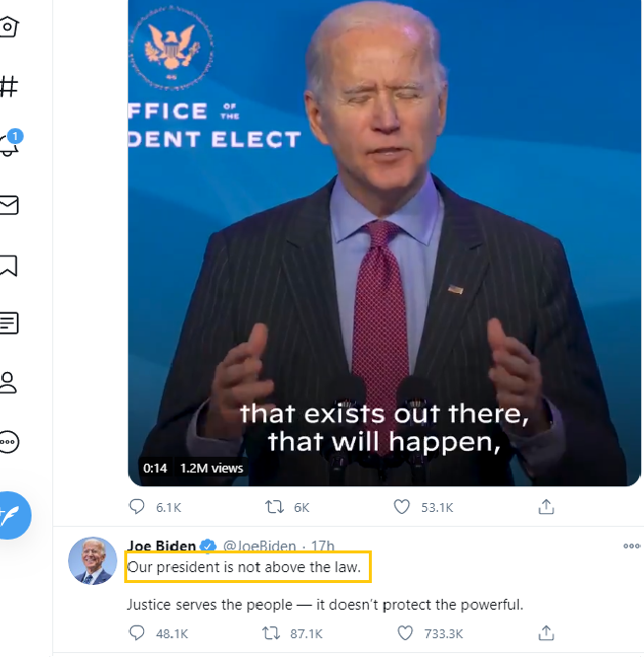
Task: Open Messages envelope icon
Action: (x=8, y=205)
